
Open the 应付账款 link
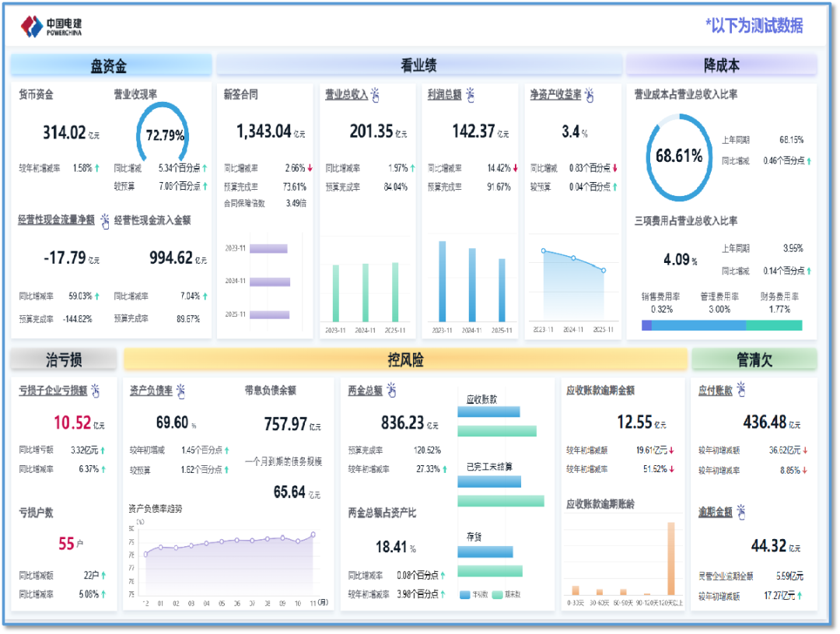[x=716, y=391]
